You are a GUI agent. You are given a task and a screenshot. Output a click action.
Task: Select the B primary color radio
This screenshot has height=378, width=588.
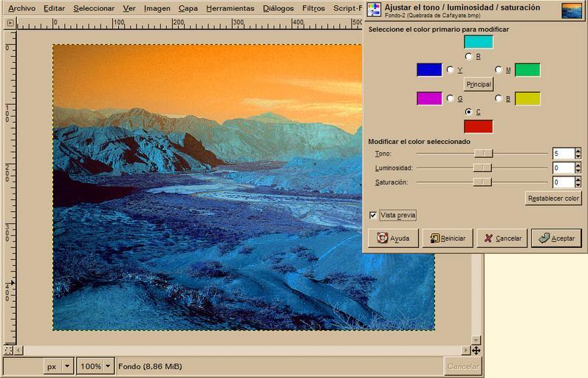(499, 98)
